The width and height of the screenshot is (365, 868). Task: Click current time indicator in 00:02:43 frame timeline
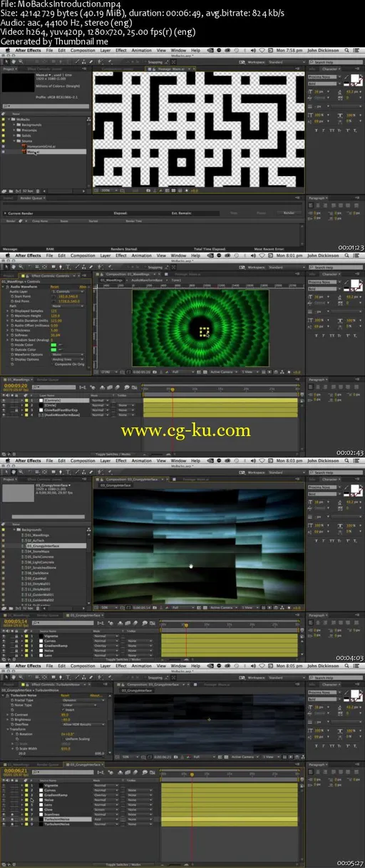point(172,389)
